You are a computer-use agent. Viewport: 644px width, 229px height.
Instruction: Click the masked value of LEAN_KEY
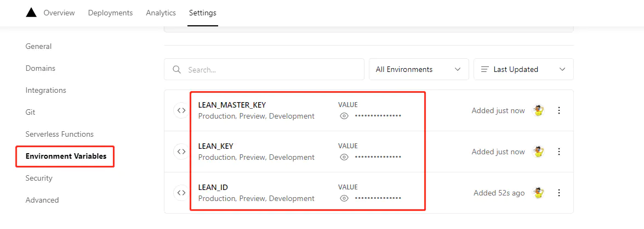tap(378, 157)
